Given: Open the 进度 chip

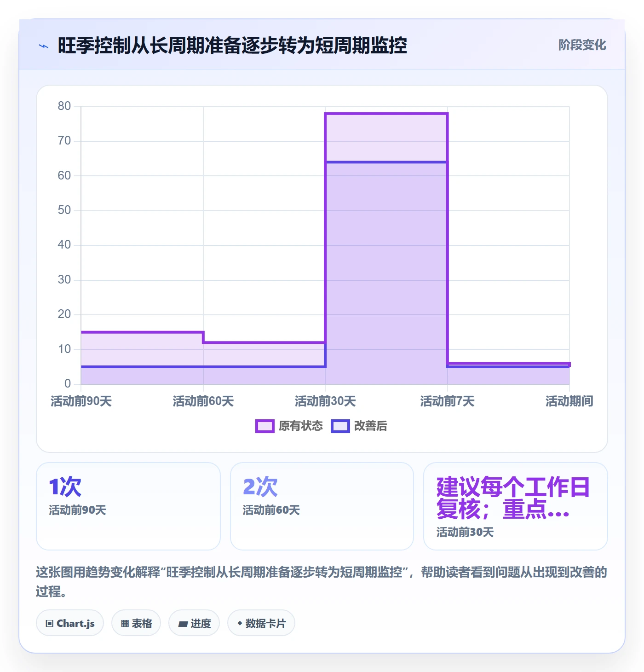Looking at the screenshot, I should coord(194,623).
